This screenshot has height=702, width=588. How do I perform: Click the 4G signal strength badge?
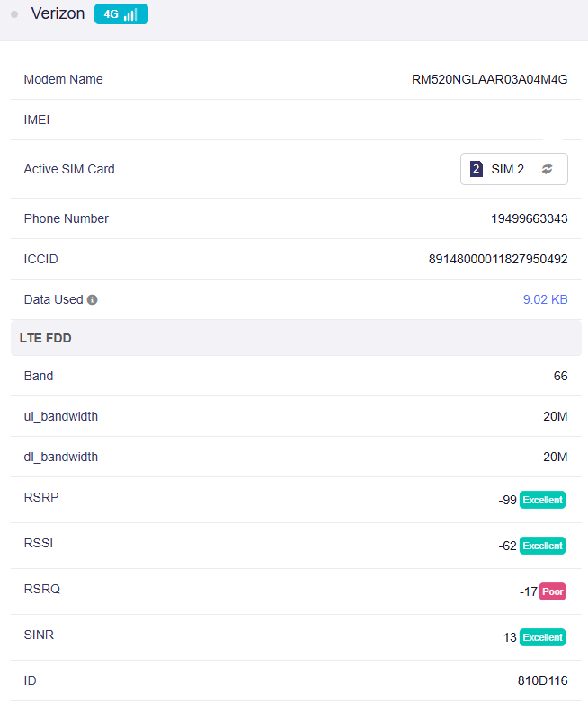point(120,14)
